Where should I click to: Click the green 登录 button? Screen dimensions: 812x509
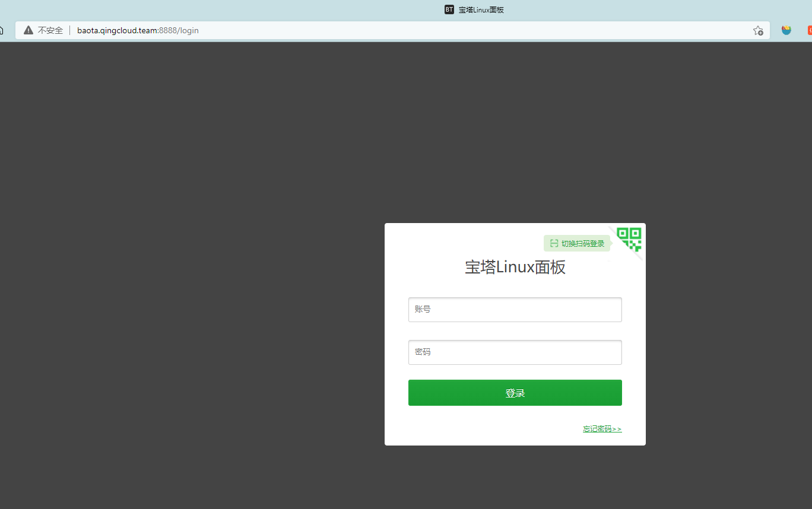coord(515,393)
